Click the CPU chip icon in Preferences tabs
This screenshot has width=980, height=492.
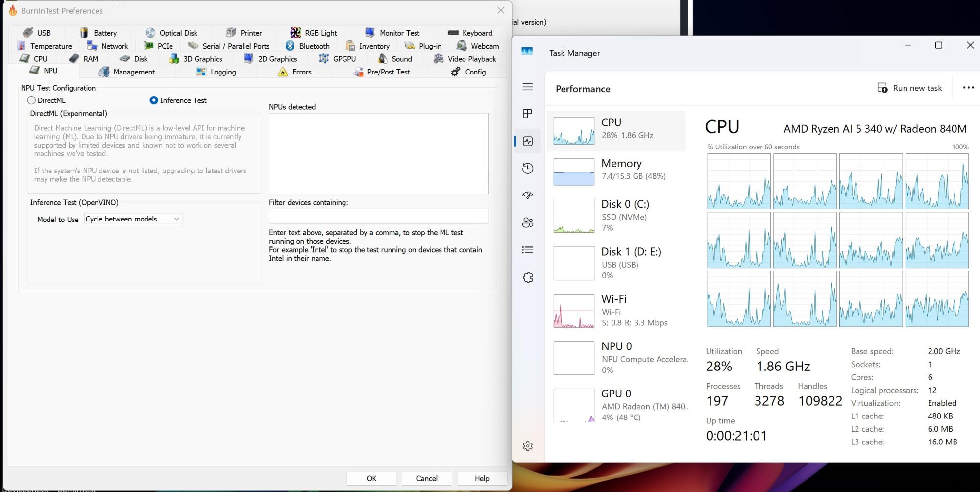24,58
